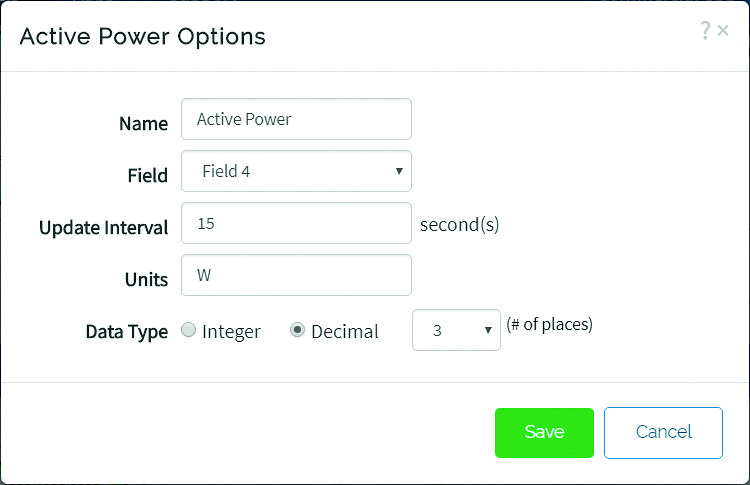Click the Data Type label
The width and height of the screenshot is (750, 485).
click(126, 332)
